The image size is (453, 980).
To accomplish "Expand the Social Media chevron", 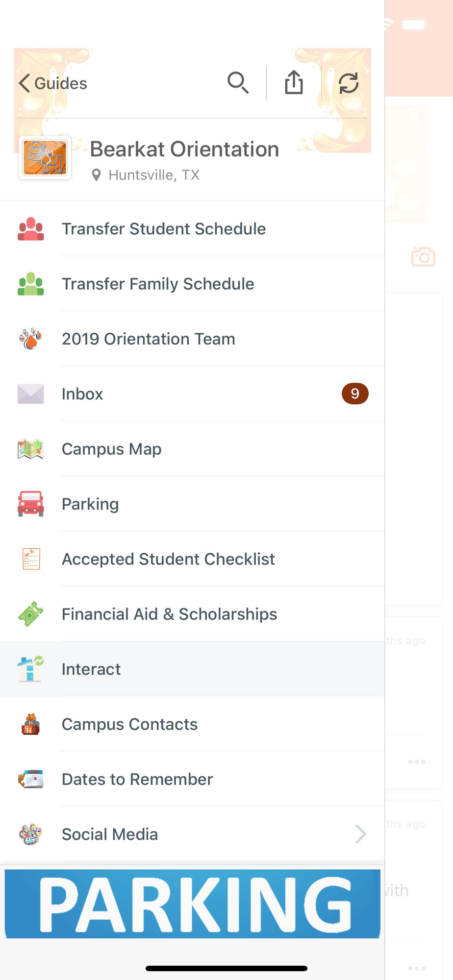I will point(361,834).
